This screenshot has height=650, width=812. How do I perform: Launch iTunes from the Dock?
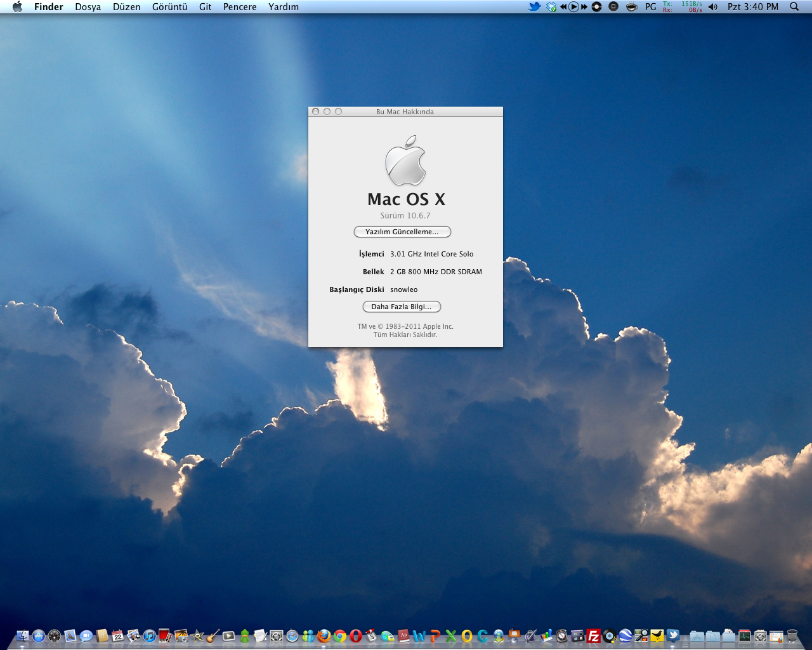[x=150, y=635]
